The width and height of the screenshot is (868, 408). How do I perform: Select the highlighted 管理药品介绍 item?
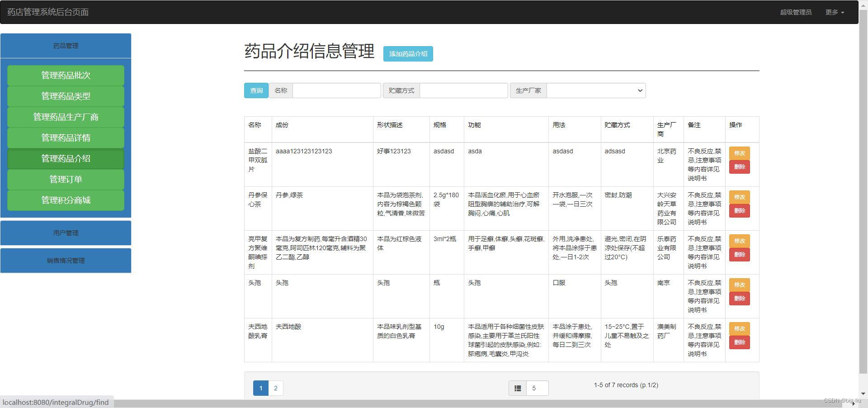coord(66,158)
